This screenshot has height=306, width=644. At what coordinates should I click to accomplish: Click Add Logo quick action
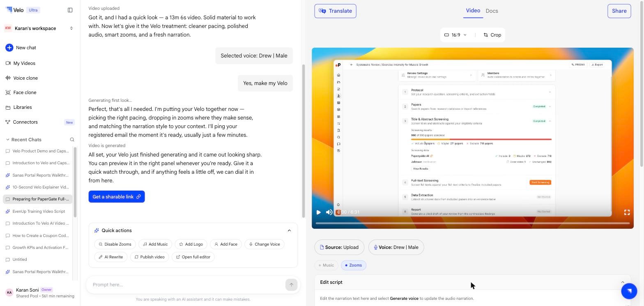point(191,244)
